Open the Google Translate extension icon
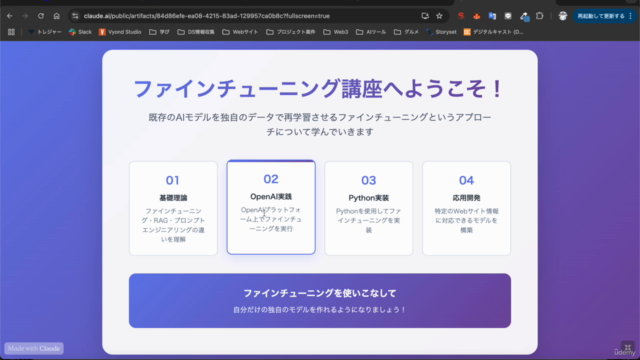Screen dimensions: 640x360 pos(492,16)
